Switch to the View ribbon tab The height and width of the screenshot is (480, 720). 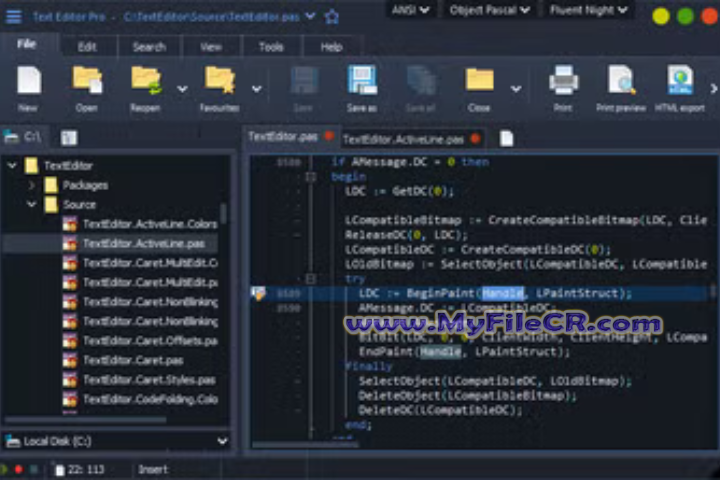[x=211, y=47]
